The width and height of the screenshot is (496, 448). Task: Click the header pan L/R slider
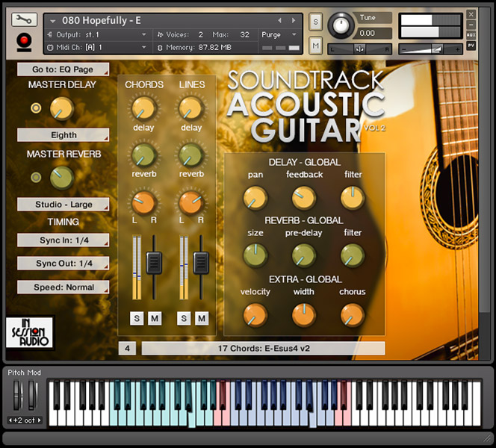pos(359,49)
